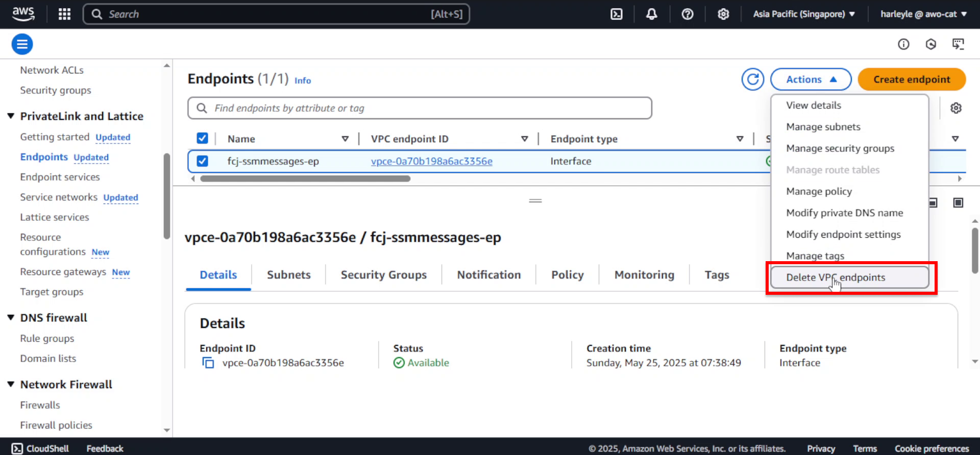This screenshot has width=980, height=455.
Task: Click the sidebar vertical scrollbar thumb
Action: coord(166,196)
